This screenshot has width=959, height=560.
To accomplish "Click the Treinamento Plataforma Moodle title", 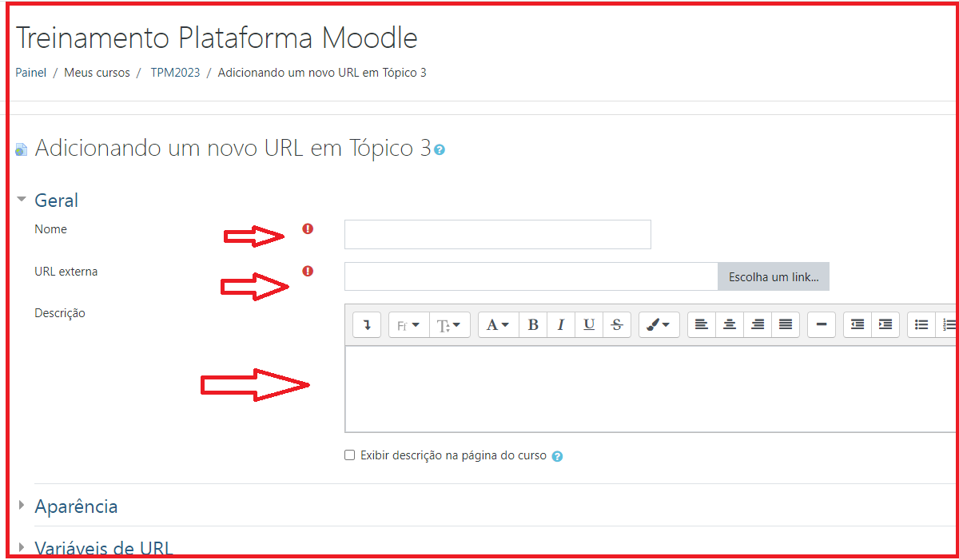I will click(217, 38).
